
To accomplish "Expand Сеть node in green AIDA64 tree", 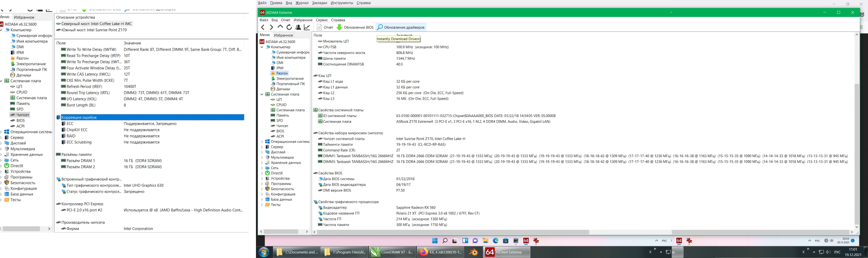I will tap(262, 168).
